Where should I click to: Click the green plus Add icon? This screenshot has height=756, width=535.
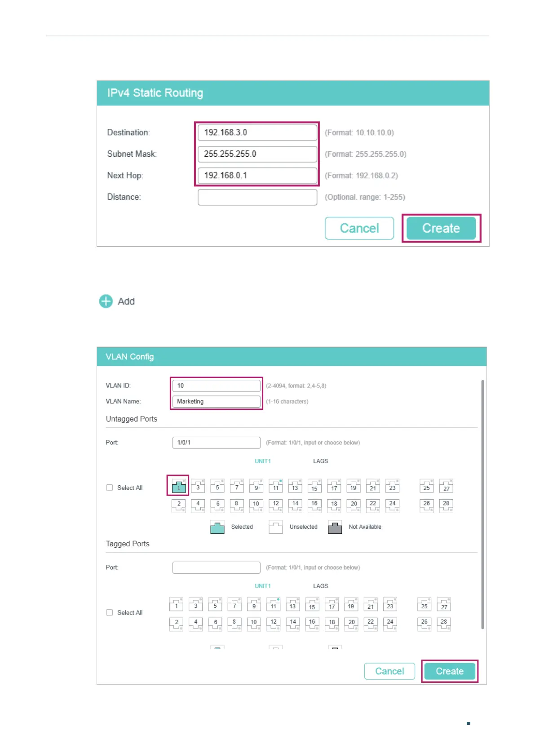point(106,301)
